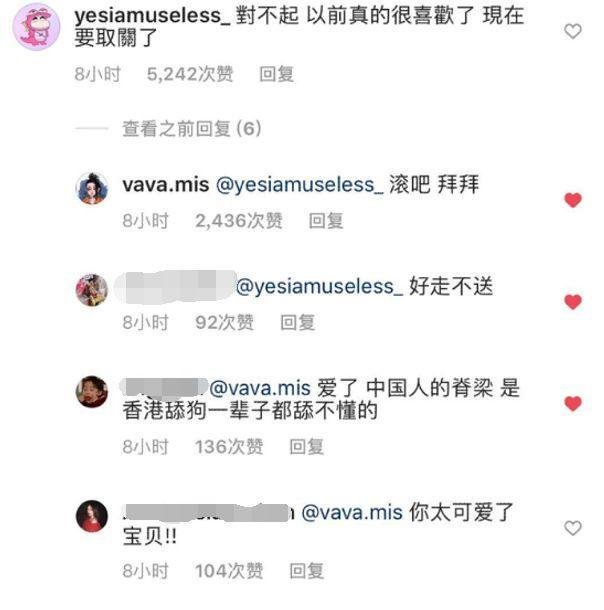This screenshot has width=604, height=610.
Task: Open yesiamuseless_ pink dinosaur avatar
Action: pos(36,27)
